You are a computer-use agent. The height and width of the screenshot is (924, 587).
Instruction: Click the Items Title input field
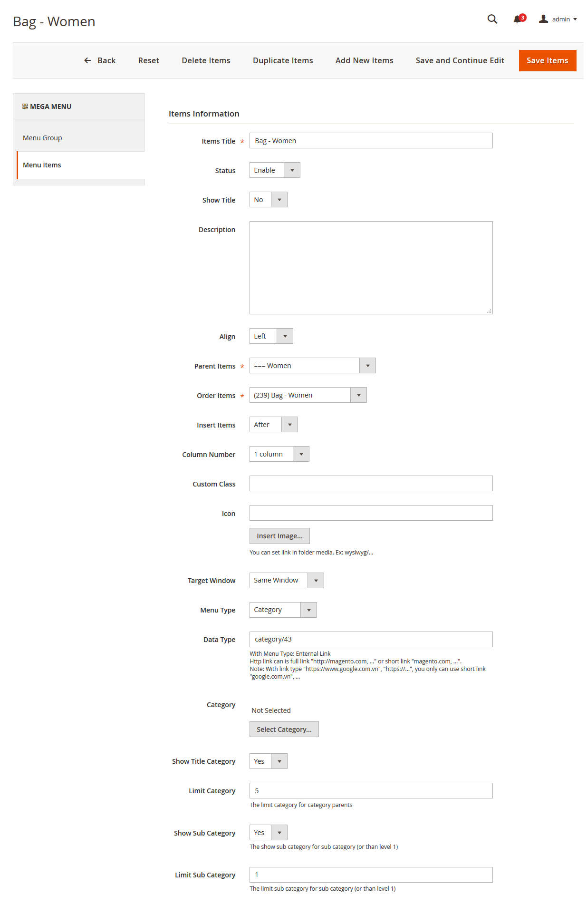pyautogui.click(x=371, y=141)
